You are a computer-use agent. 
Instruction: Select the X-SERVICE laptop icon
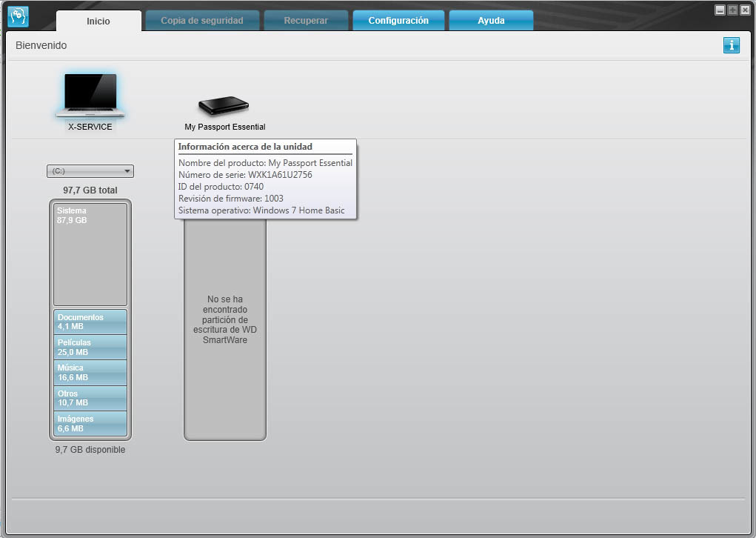(90, 96)
